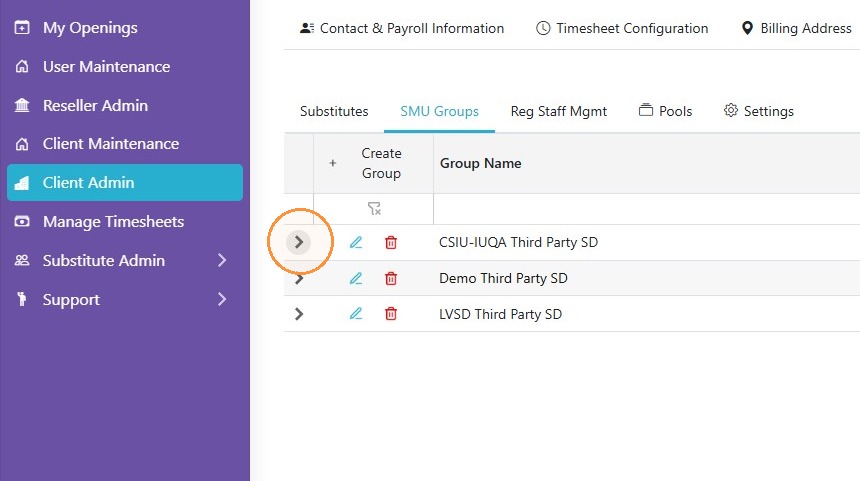860x481 pixels.
Task: Expand the LVSD Third Party SD row
Action: click(299, 314)
